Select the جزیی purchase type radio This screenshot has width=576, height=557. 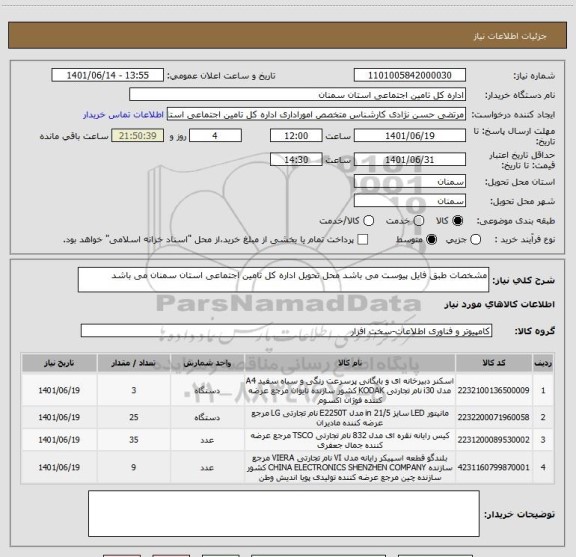click(x=476, y=240)
